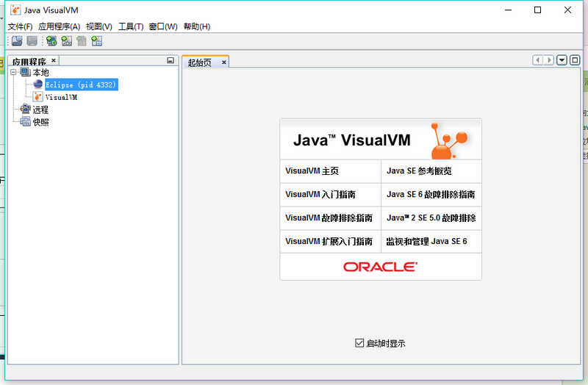
Task: Click the Java VisualVM title bar icon
Action: [x=15, y=10]
